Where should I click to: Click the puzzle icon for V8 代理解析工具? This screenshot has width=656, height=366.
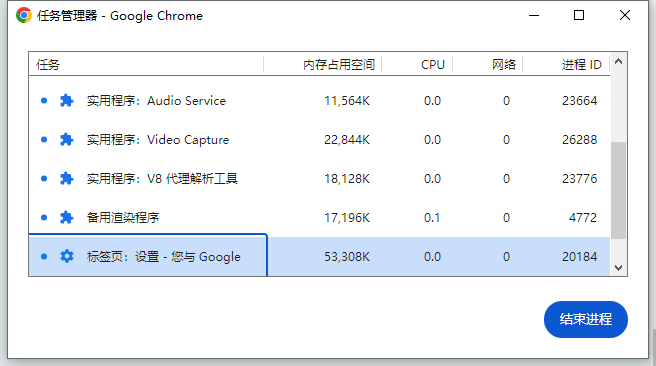tap(67, 179)
